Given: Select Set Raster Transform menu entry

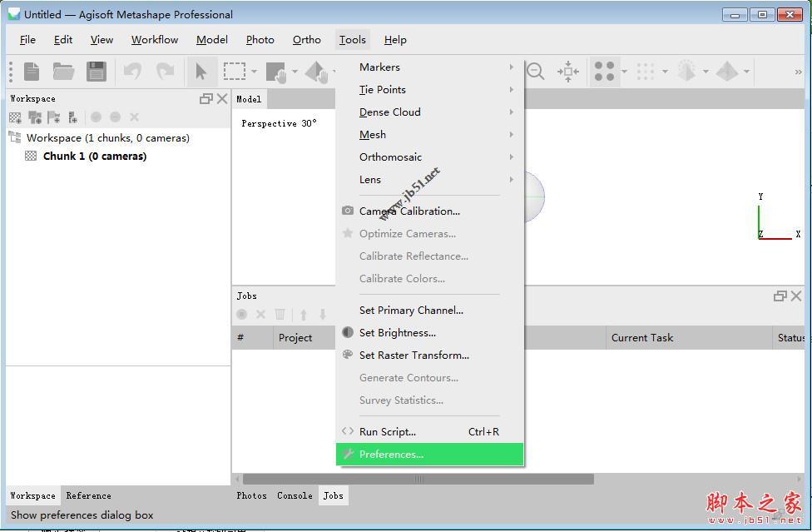Looking at the screenshot, I should 430,355.
